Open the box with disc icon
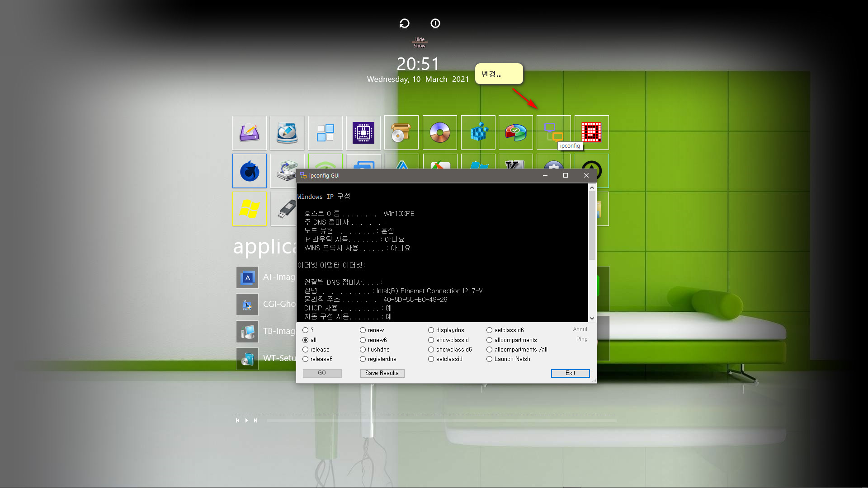868x488 pixels. click(x=401, y=133)
